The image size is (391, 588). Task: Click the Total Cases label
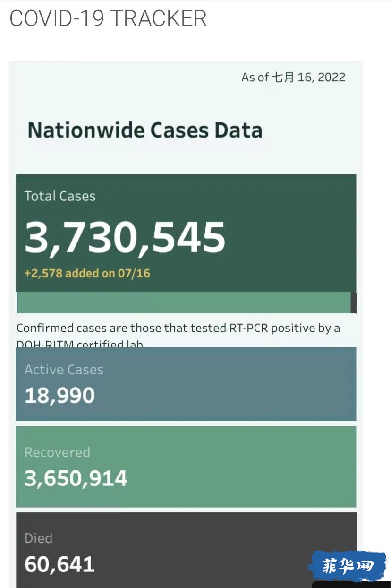tap(60, 196)
